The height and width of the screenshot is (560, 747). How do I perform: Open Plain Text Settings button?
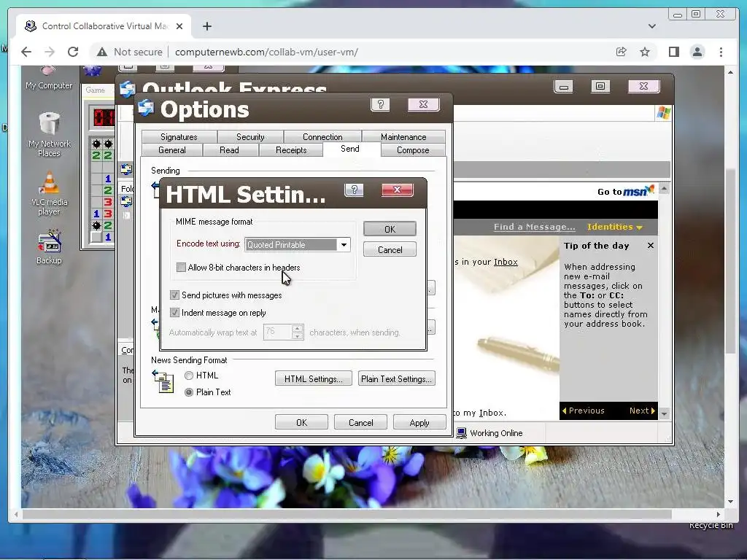(396, 379)
